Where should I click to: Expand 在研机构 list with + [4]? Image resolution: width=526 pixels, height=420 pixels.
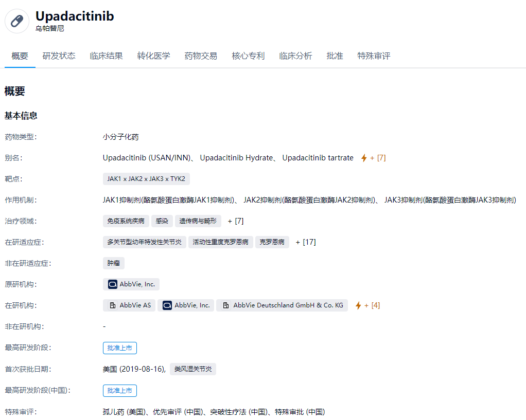(x=372, y=305)
